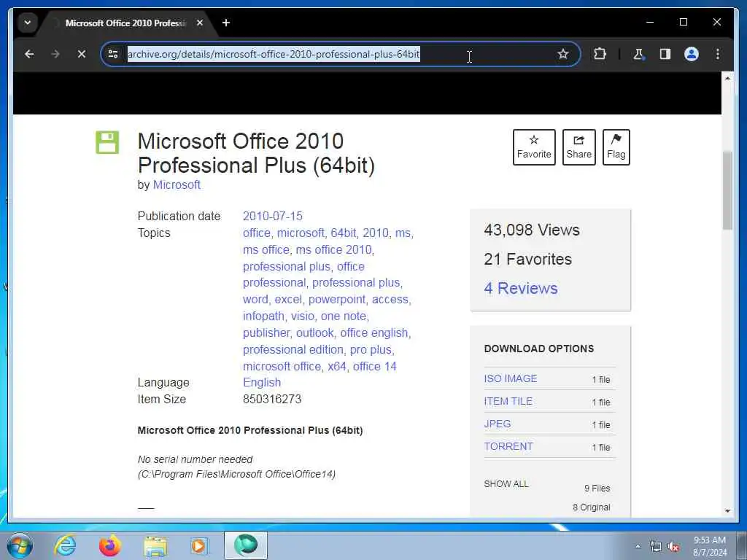Open the 'pro plus' topic link
This screenshot has height=560, width=747.
coord(371,349)
